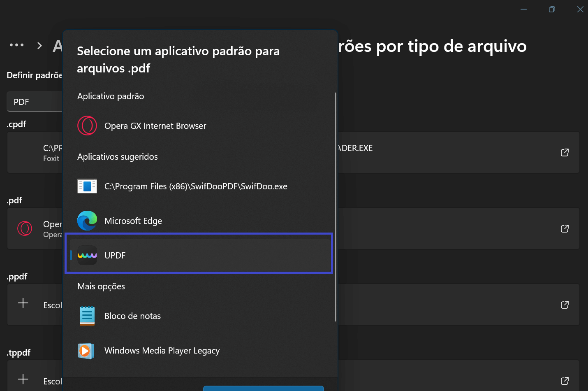Click Opera icon in .pdf settings row
Screen dimensions: 588x391
(x=25, y=228)
